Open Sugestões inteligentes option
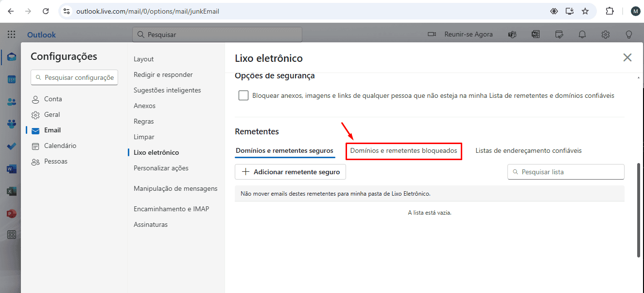 tap(167, 90)
